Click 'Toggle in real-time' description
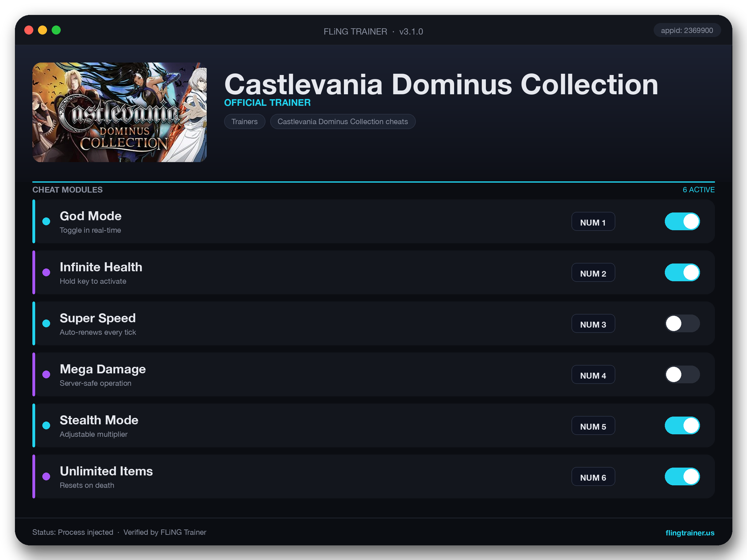This screenshot has width=747, height=560. (x=90, y=230)
